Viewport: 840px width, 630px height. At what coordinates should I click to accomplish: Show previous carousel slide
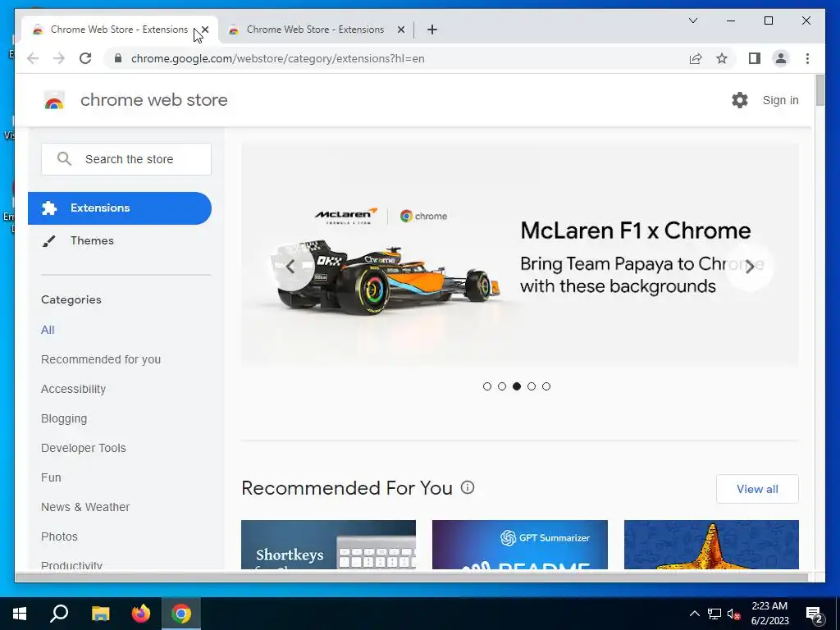pyautogui.click(x=291, y=267)
